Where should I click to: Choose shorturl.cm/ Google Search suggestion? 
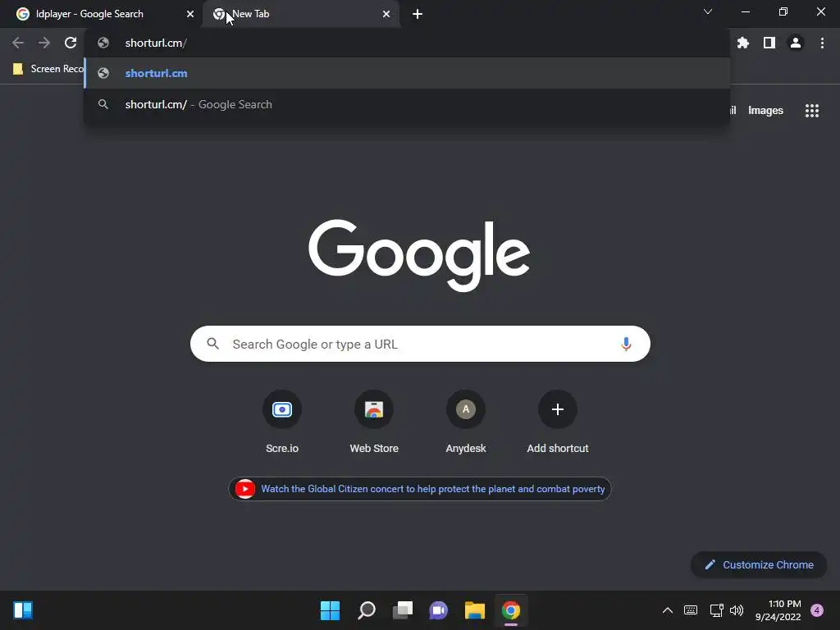click(407, 104)
